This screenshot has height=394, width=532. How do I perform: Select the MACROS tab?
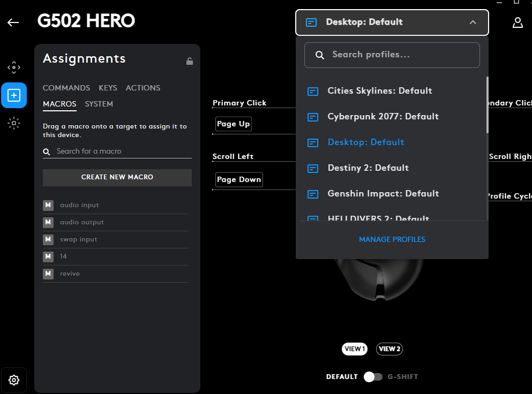(59, 104)
